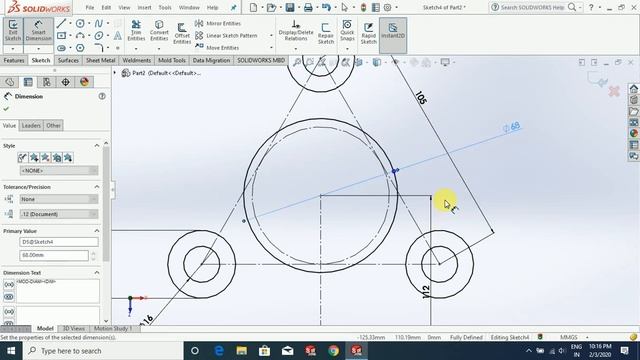Screen dimensions: 640x360
Task: Open the PropertyManager tab
Action: (28, 82)
